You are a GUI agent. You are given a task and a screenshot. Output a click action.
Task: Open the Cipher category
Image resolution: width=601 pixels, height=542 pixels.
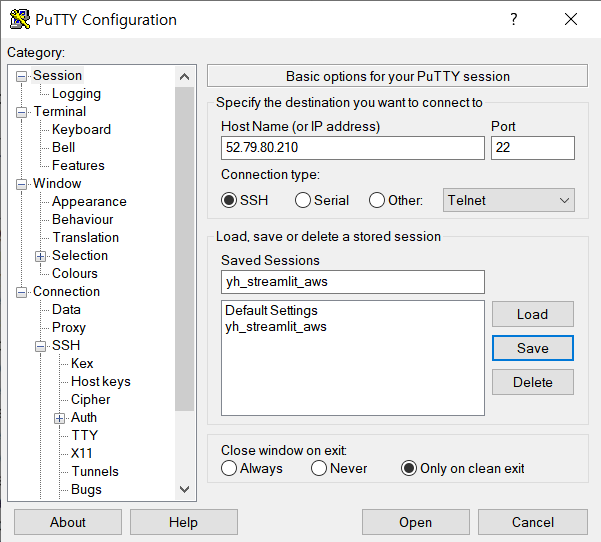[90, 400]
